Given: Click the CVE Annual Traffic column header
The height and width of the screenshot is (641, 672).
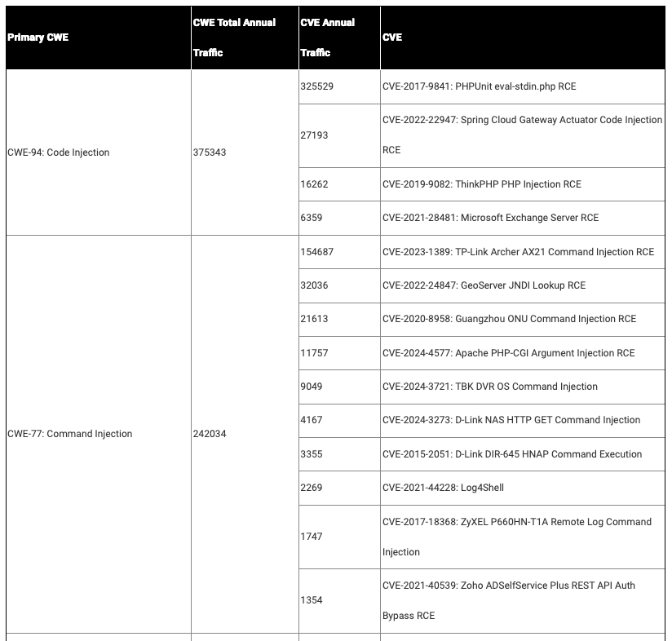Looking at the screenshot, I should click(x=327, y=38).
